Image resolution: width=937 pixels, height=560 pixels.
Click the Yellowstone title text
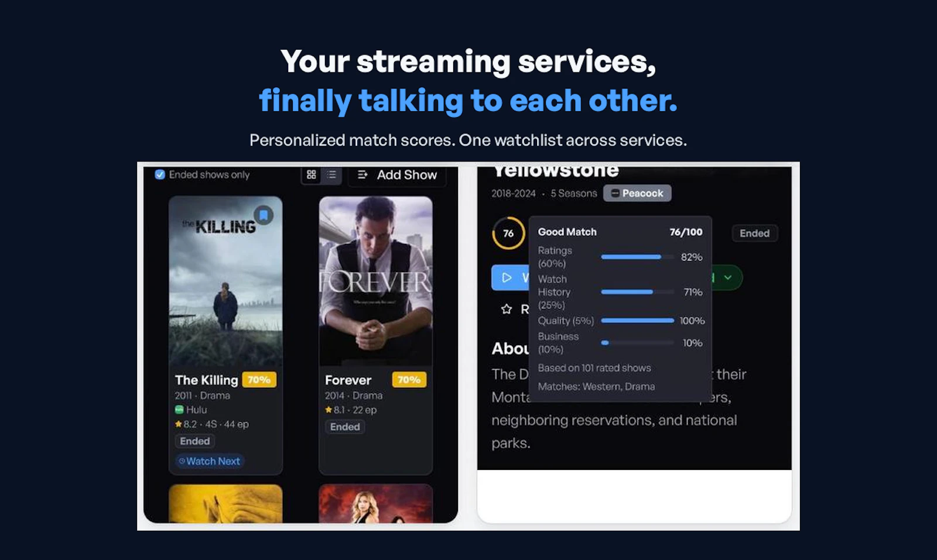coord(556,171)
